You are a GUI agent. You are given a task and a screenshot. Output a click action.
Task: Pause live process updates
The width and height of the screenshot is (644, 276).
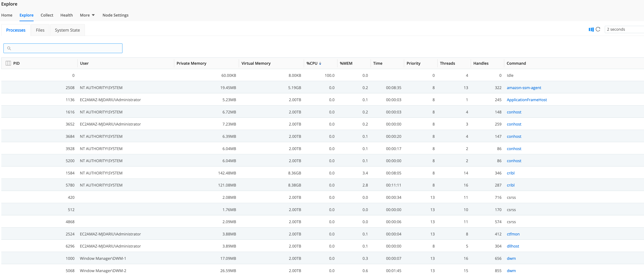(x=591, y=29)
